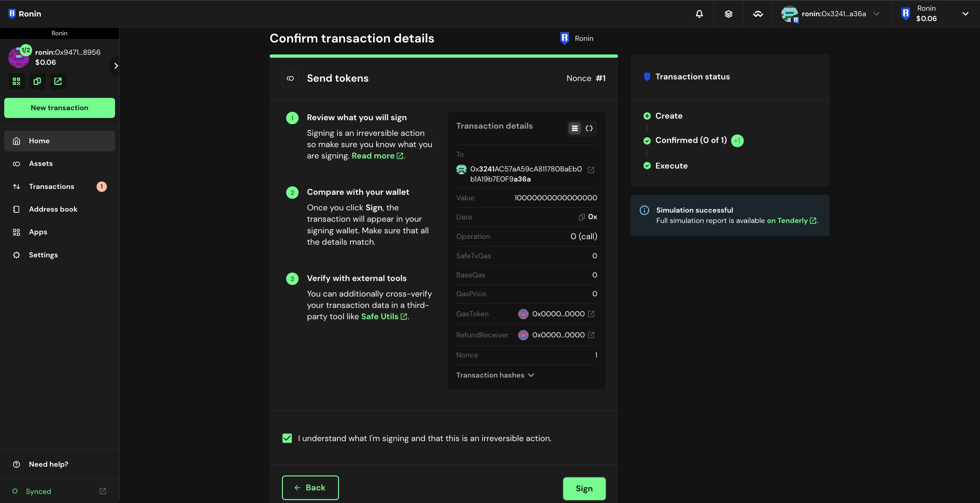The height and width of the screenshot is (503, 980).
Task: Open Safe address in block explorer
Action: pos(58,81)
